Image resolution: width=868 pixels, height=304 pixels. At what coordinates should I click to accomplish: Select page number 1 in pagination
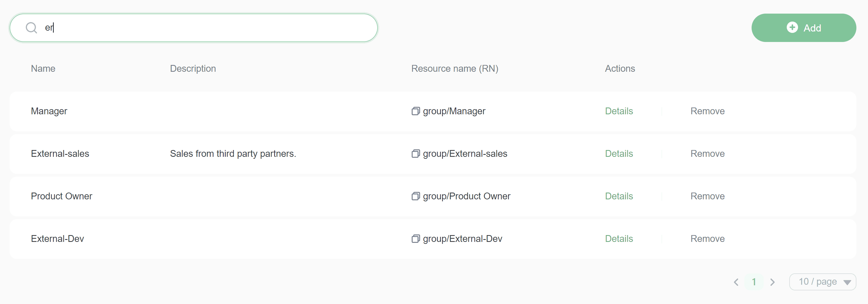[x=754, y=282]
